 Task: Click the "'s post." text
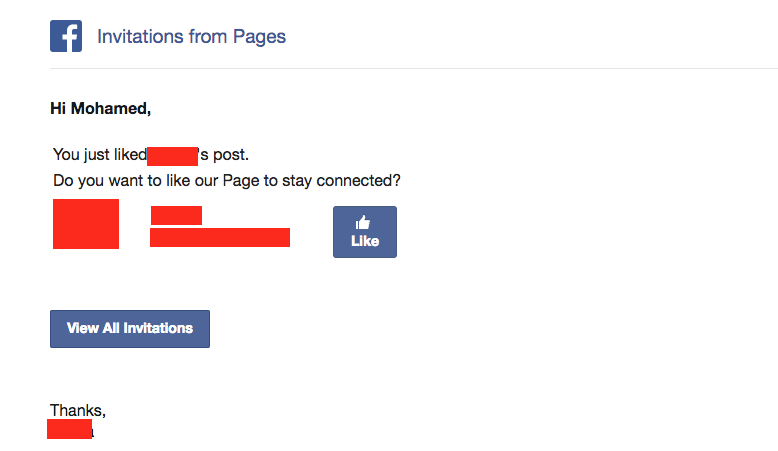[x=224, y=155]
